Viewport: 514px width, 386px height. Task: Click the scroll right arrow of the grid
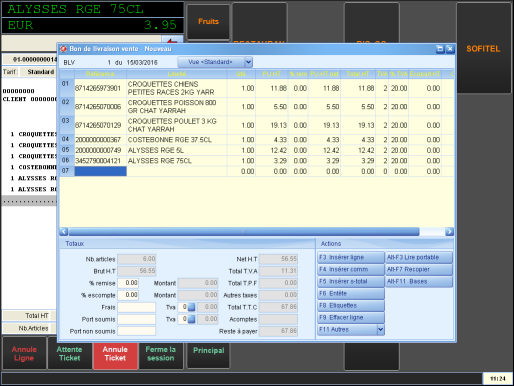449,231
